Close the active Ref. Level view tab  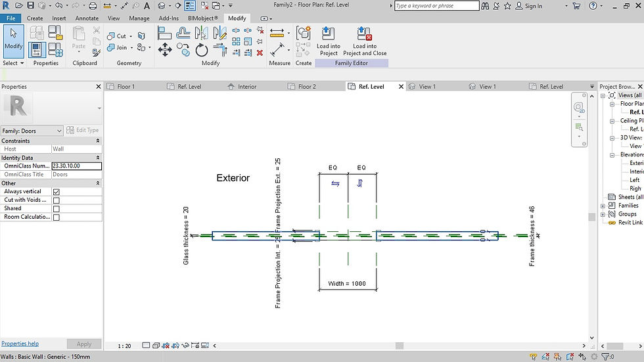401,87
